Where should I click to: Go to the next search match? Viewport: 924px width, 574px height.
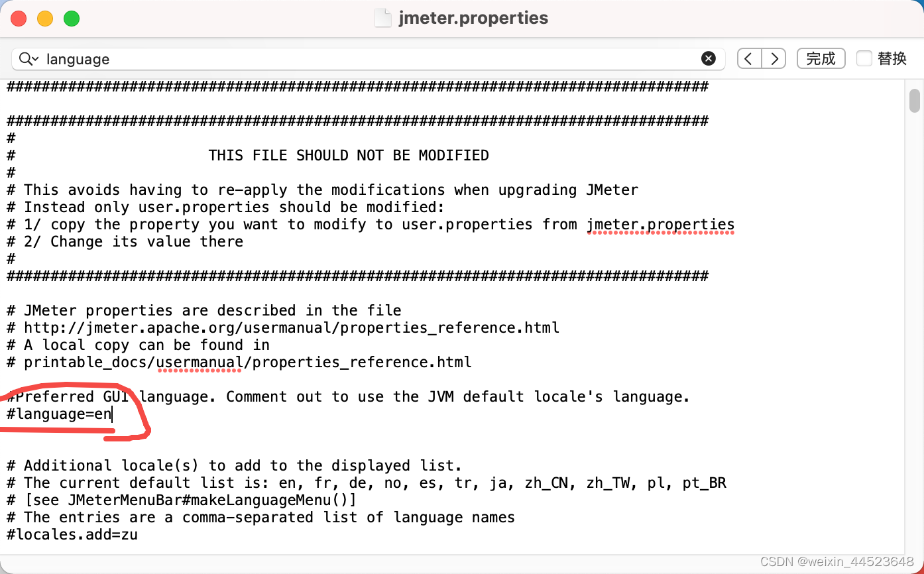(x=774, y=59)
